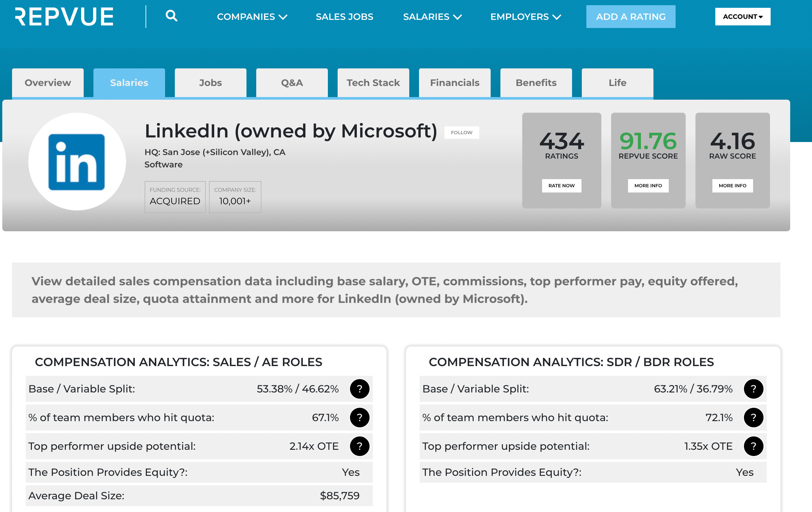Switch to the Jobs tab
The height and width of the screenshot is (512, 812).
(210, 83)
